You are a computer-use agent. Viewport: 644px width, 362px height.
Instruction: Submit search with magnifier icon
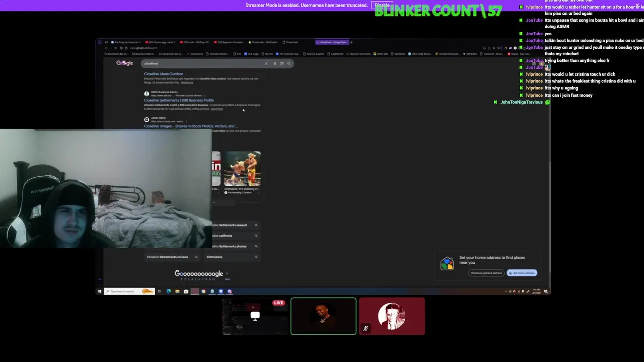(289, 64)
